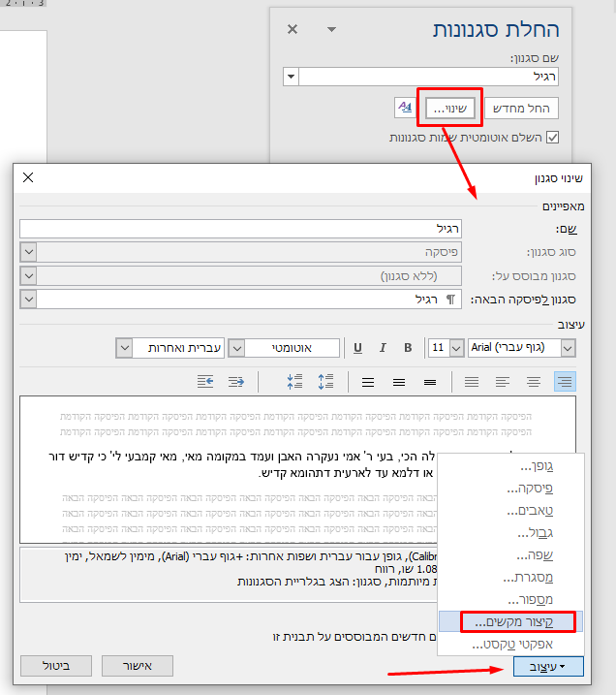The image size is (616, 695).
Task: Click the decrease indent icon
Action: point(236,382)
